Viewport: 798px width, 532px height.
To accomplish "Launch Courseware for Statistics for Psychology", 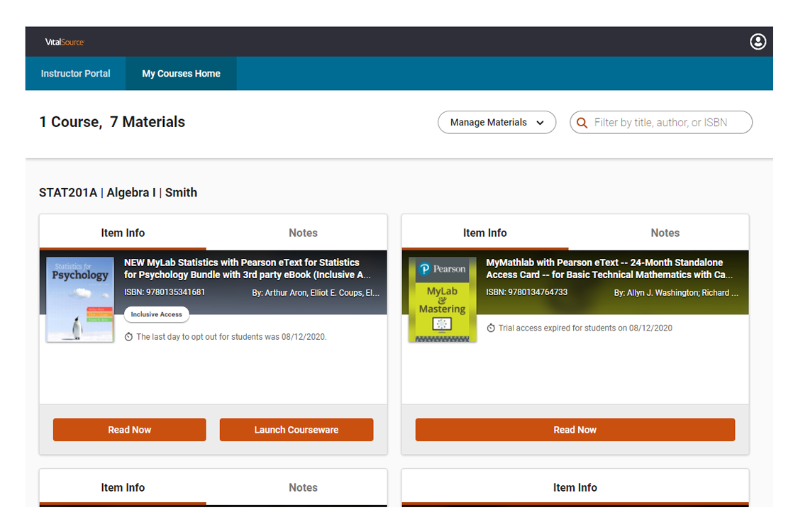I will click(297, 430).
